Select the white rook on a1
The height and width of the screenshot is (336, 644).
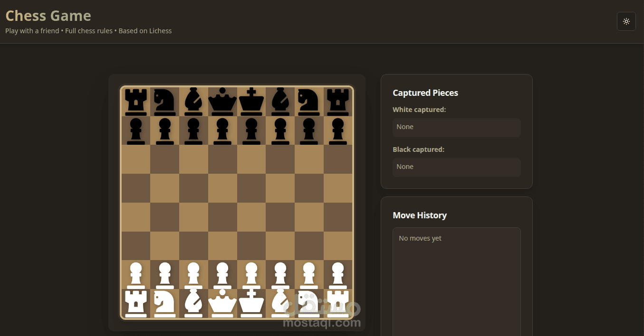(136, 304)
